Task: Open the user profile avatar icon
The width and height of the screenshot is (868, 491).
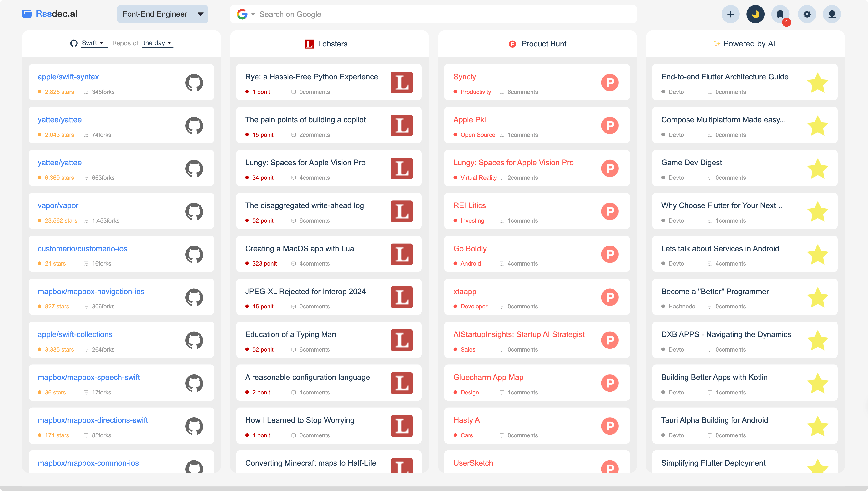Action: click(832, 14)
